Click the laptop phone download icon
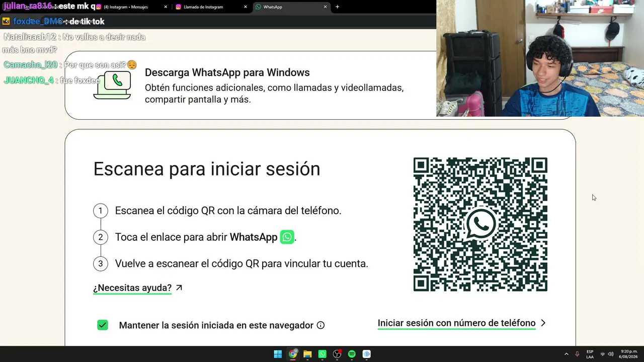Viewport: 644px width, 362px height. tap(112, 85)
